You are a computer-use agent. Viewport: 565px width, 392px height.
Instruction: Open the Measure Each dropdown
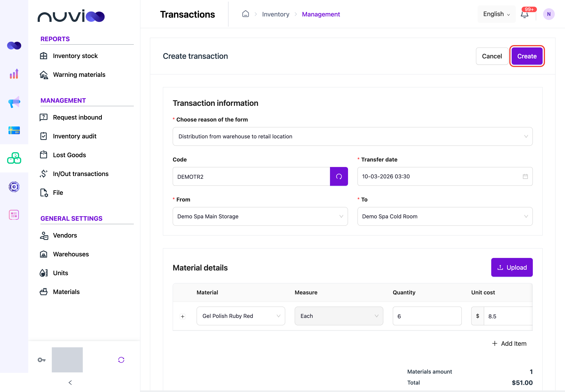(339, 316)
